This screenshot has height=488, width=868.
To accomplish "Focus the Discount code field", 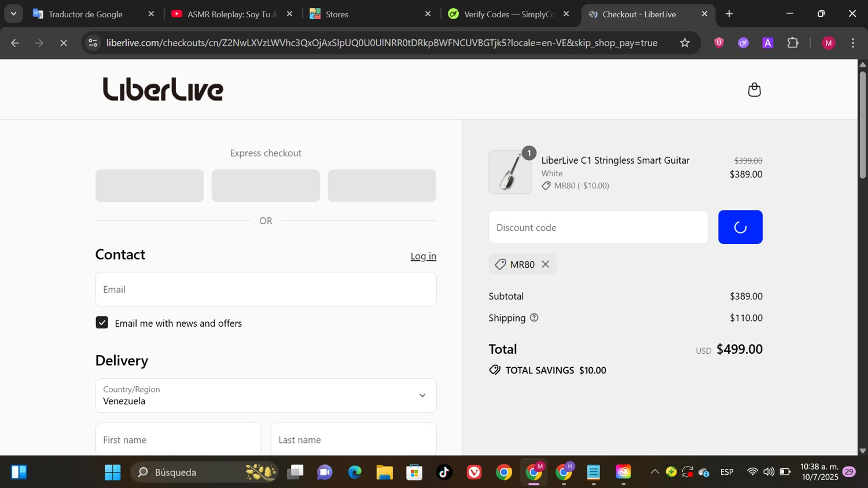I will pos(598,227).
